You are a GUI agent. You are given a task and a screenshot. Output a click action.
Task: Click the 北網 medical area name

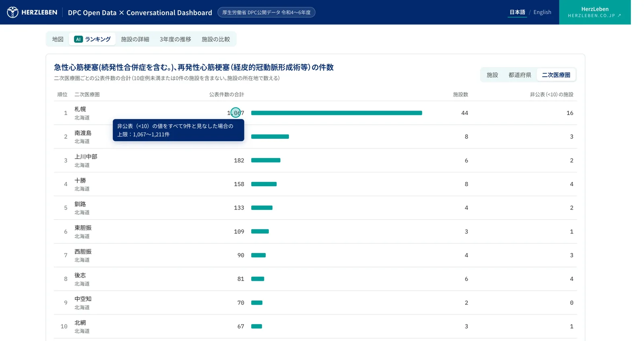coord(80,323)
